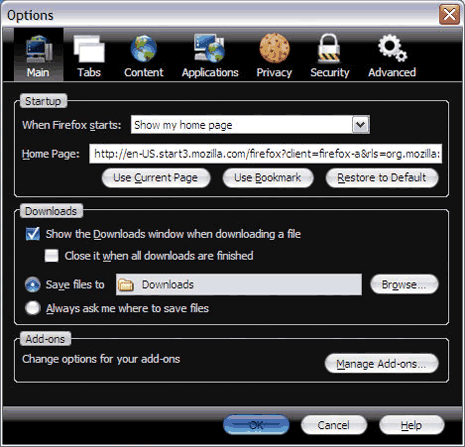Open the Security padlock icon

click(x=329, y=49)
